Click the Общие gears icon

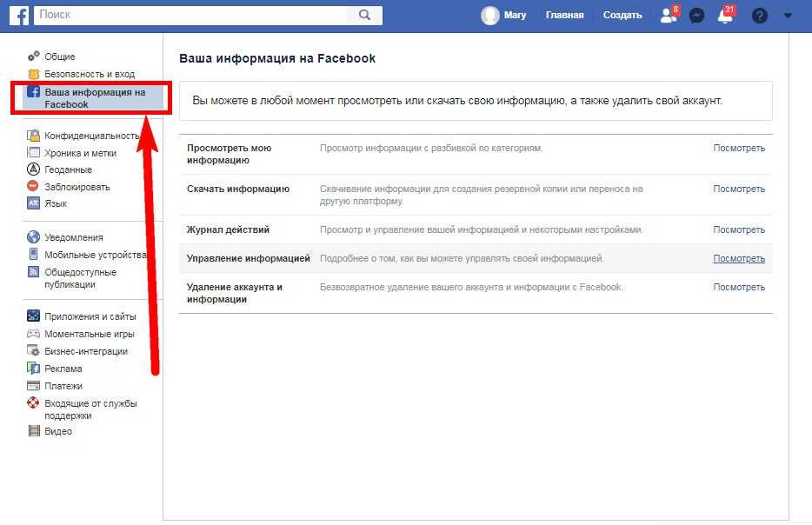click(x=33, y=56)
